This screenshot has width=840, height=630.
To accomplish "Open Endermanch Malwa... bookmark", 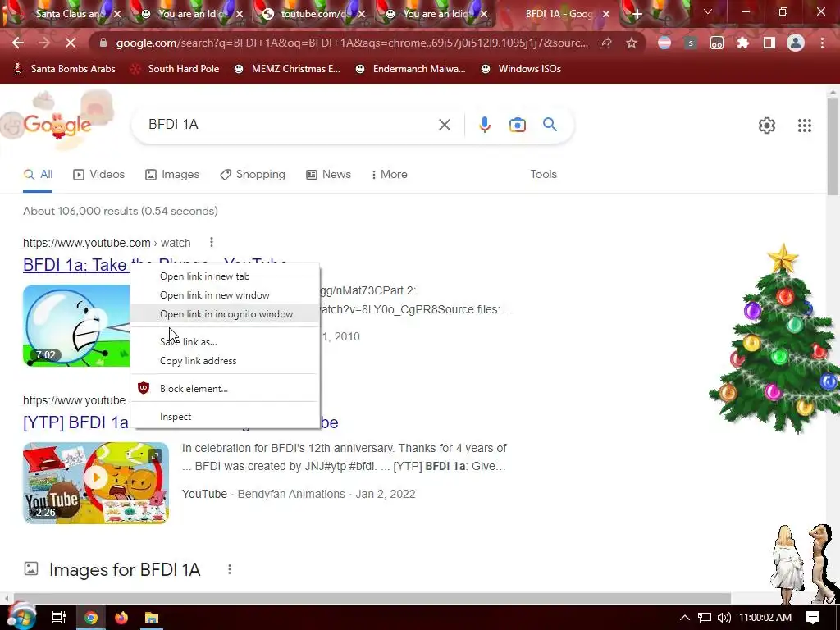I will 411,69.
